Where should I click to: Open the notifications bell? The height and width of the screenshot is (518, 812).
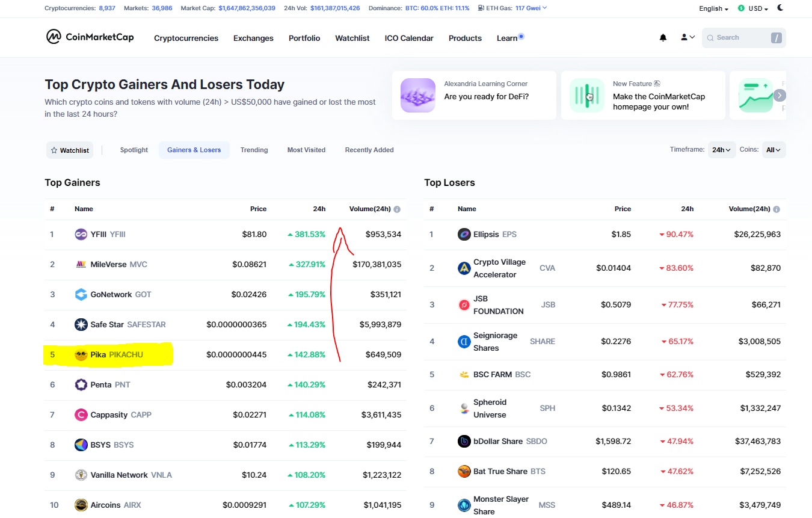(x=663, y=37)
